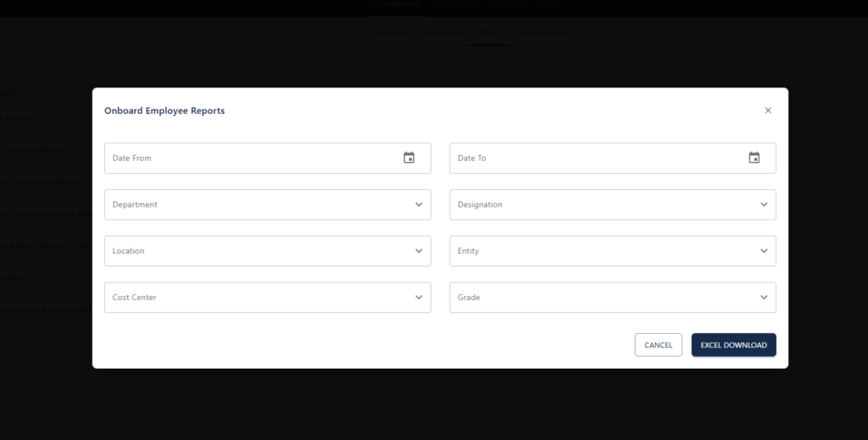The image size is (868, 440).
Task: Open the Offboarding module in top bar
Action: (x=455, y=4)
